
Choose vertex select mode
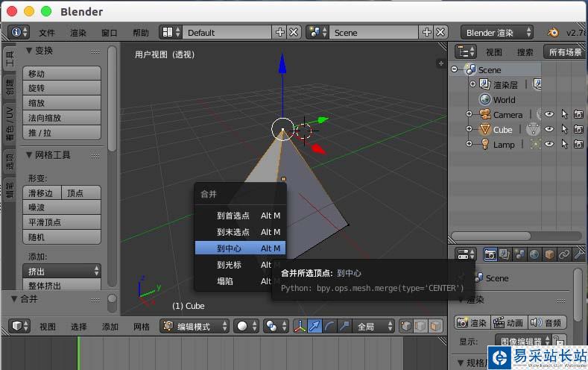pos(405,326)
